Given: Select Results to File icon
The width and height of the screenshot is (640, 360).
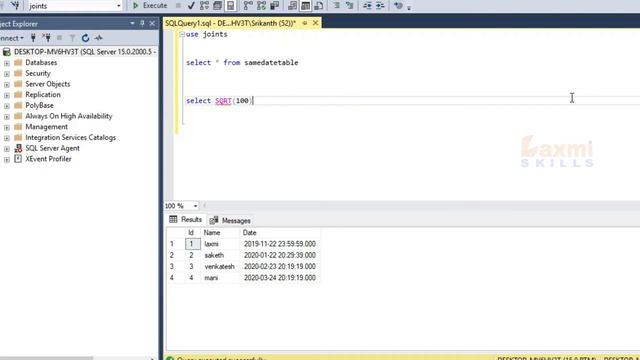Looking at the screenshot, I should tap(319, 6).
